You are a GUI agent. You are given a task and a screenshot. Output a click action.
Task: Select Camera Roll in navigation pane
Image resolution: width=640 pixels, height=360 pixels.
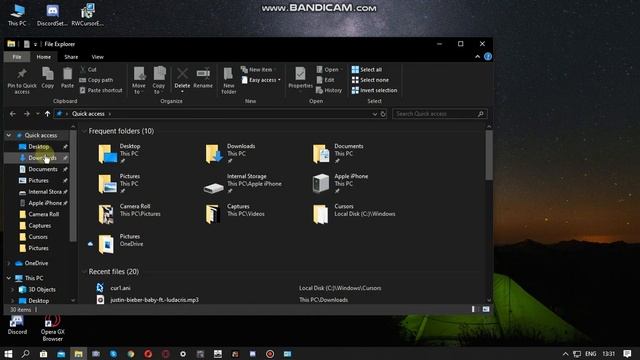point(43,214)
